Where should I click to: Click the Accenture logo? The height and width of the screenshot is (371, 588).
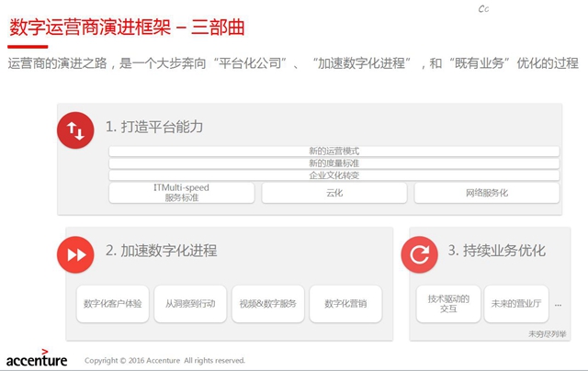click(x=36, y=358)
